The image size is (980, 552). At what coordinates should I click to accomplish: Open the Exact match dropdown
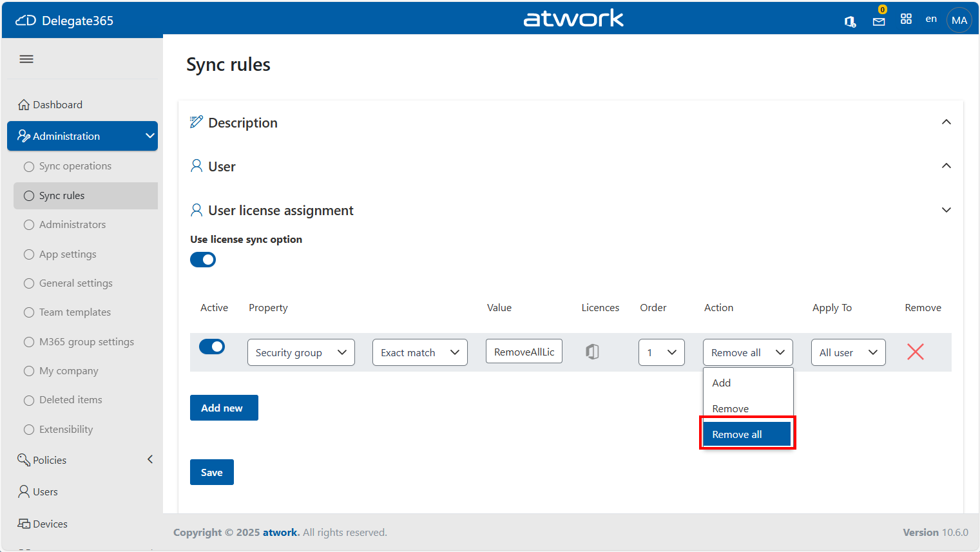point(419,352)
